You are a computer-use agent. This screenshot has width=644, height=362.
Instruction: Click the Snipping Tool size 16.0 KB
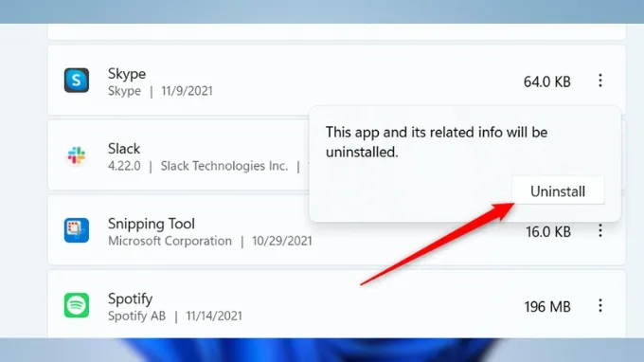(x=548, y=232)
